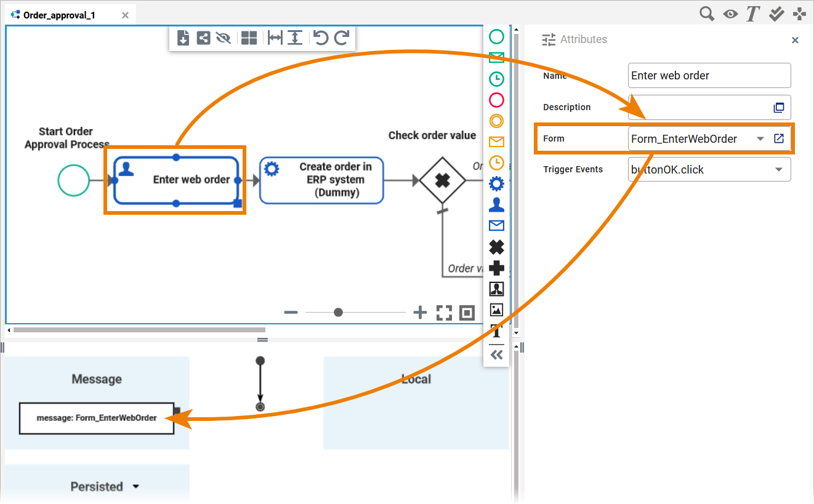The height and width of the screenshot is (504, 814).
Task: Open Form_EnterWebOrder via external link icon
Action: click(x=779, y=138)
